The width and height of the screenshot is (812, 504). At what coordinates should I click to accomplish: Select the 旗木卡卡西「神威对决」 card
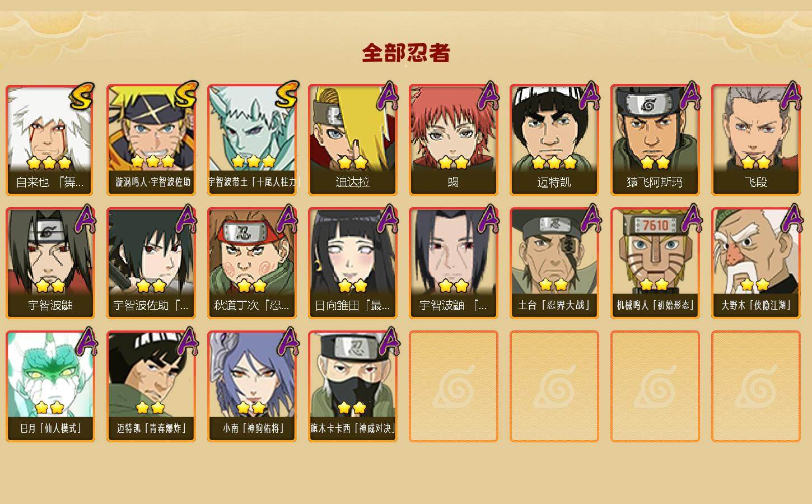353,386
